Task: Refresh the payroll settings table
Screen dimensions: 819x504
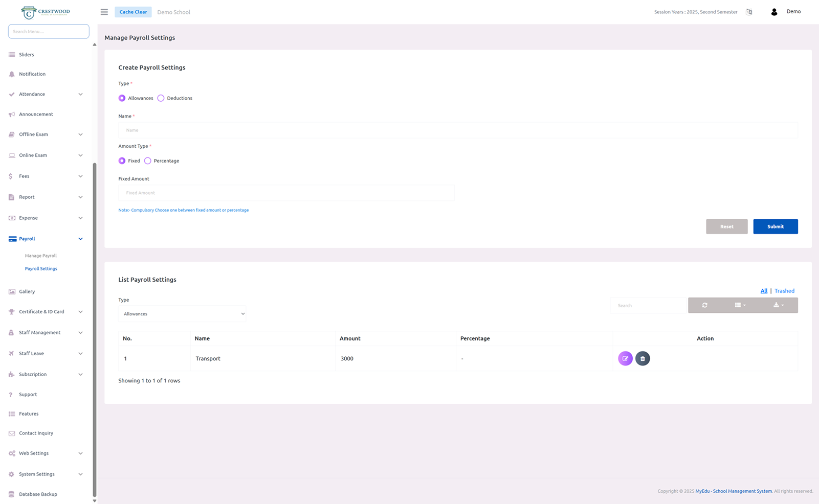Action: pos(704,305)
